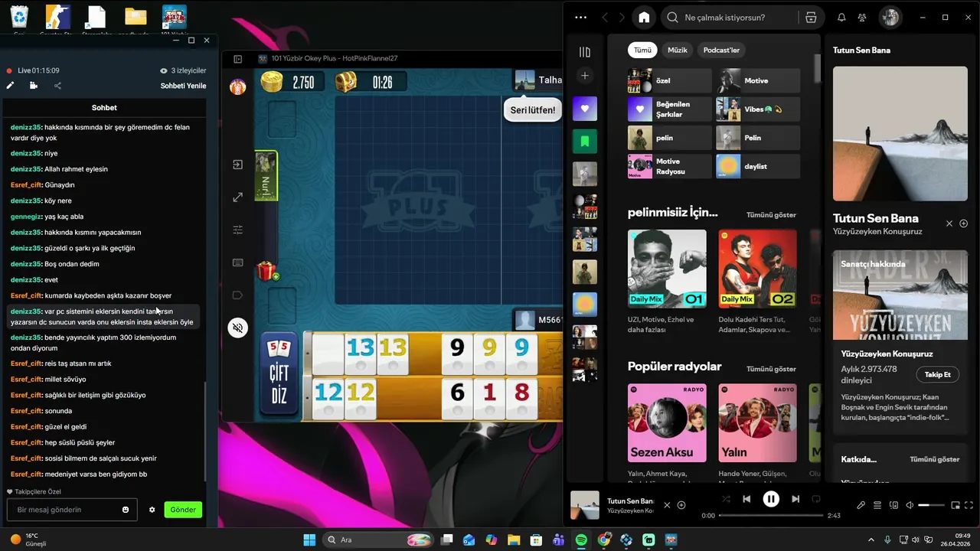Open Liked Songs purple heart in sidebar

[x=585, y=109]
